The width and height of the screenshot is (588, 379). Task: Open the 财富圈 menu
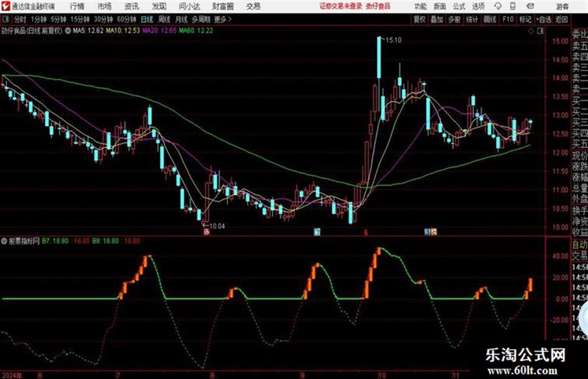[223, 6]
